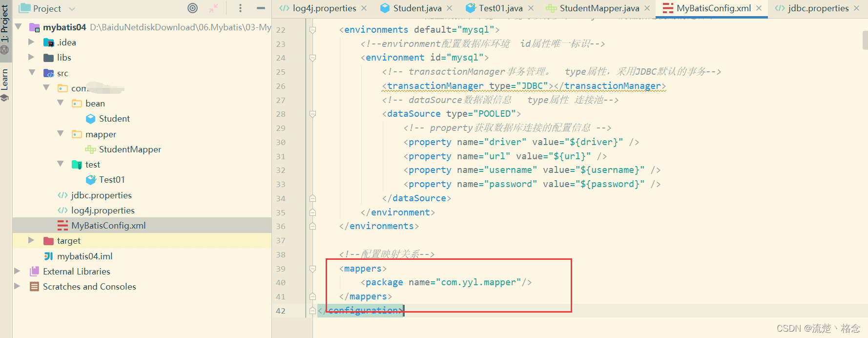Select StudentMapper interface in the tree

point(130,149)
